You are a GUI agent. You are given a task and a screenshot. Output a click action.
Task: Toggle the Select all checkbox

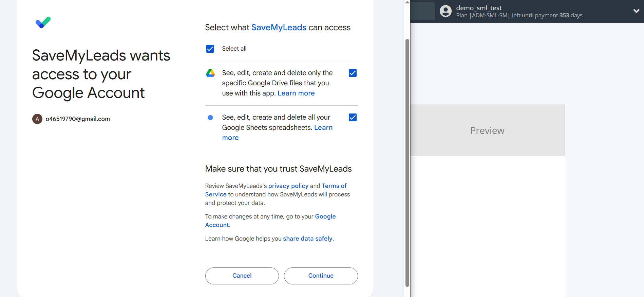tap(210, 49)
